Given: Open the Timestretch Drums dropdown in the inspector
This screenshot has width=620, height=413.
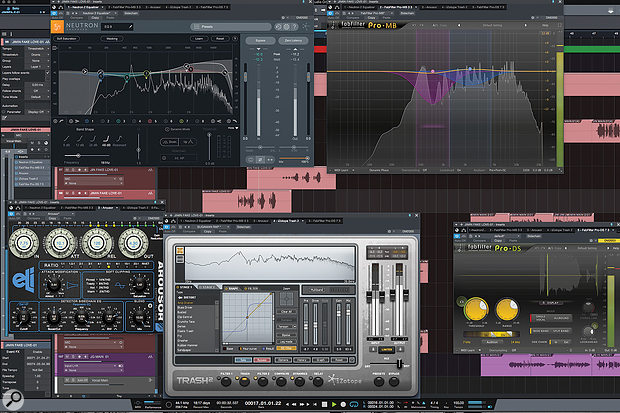Looking at the screenshot, I should coord(38,55).
